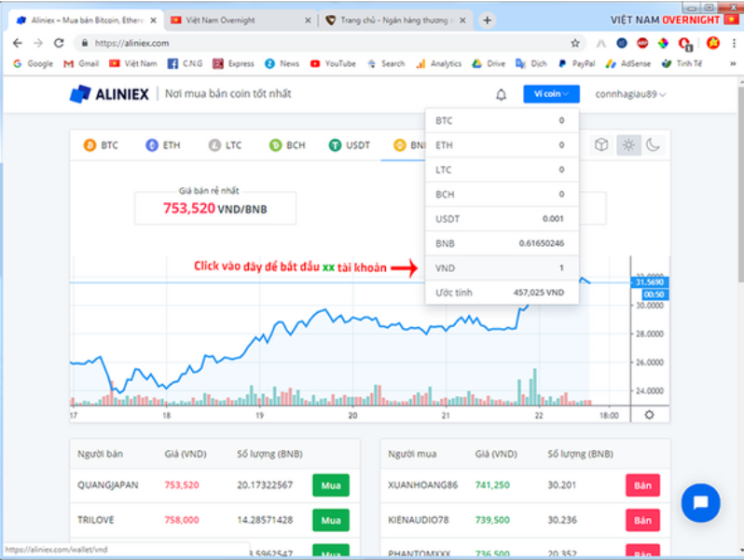This screenshot has height=560, width=744.
Task: Click Bán button for KIENAUDIO78
Action: [x=642, y=520]
